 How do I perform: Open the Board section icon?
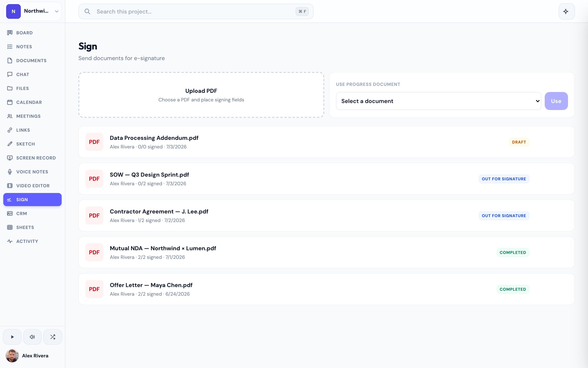(x=10, y=33)
